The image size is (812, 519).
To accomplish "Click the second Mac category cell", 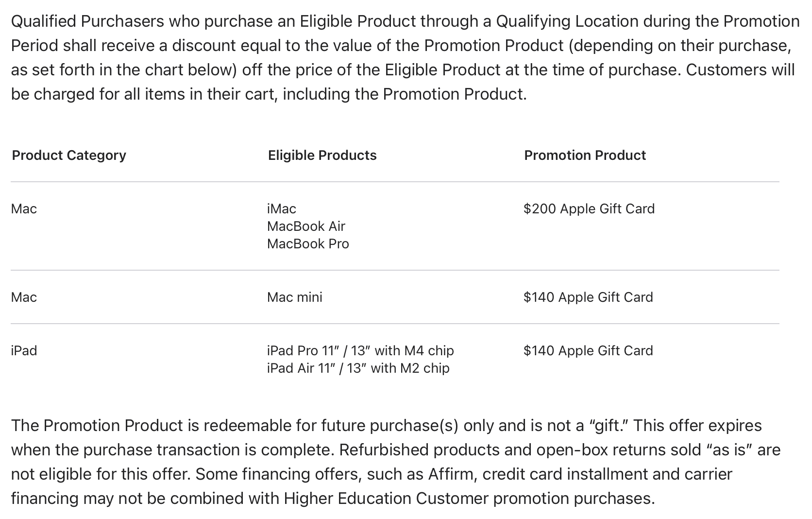I will click(x=24, y=297).
